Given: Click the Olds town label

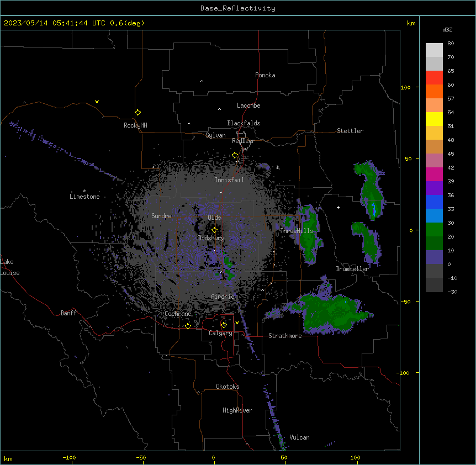Looking at the screenshot, I should pos(214,218).
